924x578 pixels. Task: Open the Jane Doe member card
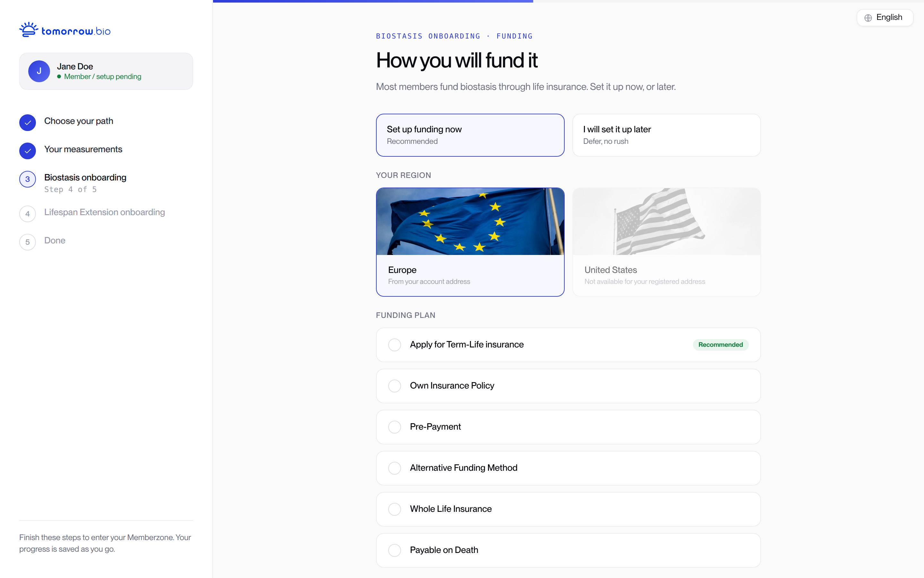coord(106,72)
